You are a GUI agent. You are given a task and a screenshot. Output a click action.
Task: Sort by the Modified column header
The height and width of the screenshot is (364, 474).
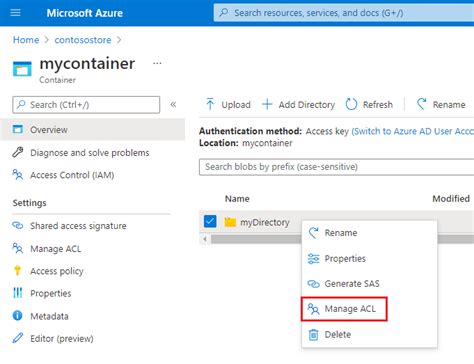451,199
